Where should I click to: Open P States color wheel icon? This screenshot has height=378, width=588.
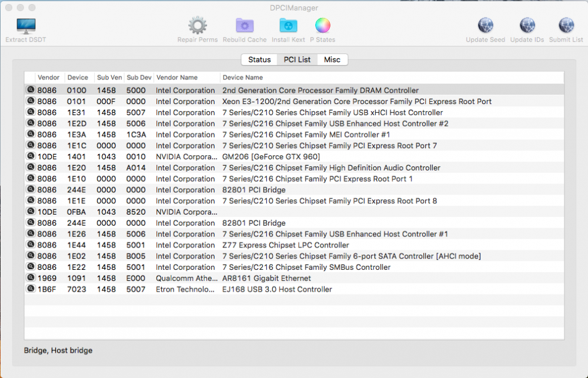point(322,25)
